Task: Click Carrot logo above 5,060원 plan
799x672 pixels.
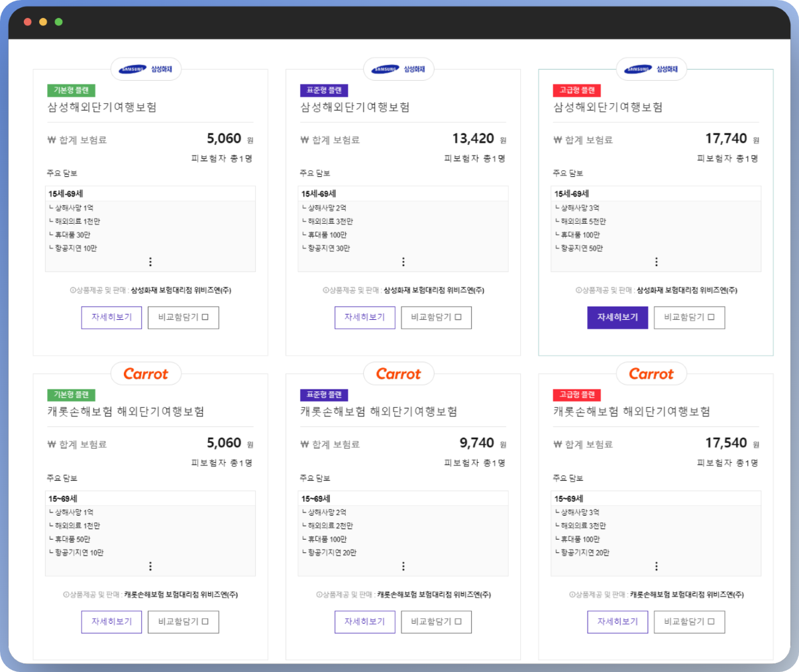Action: coord(146,373)
